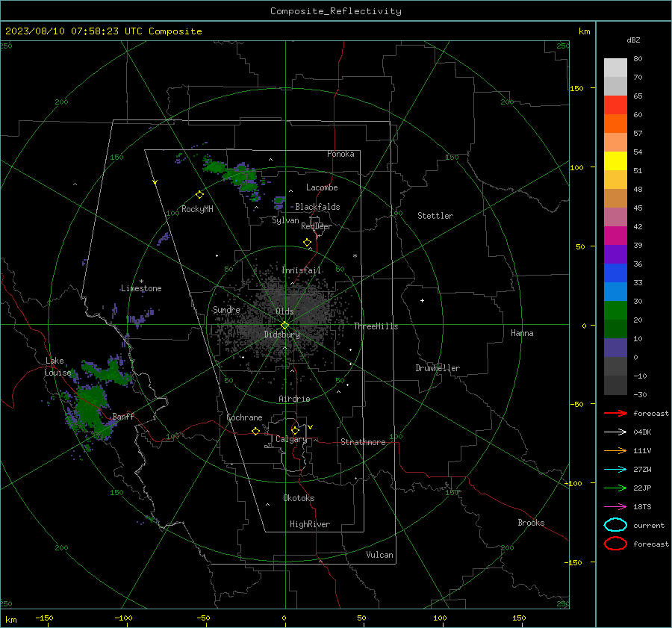Click the Ponoka label

click(340, 154)
